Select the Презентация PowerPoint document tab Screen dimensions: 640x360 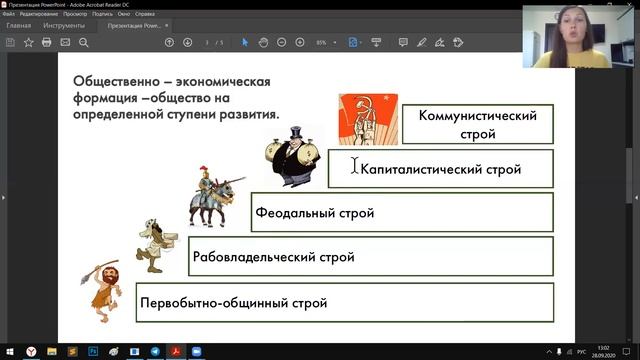coord(134,26)
